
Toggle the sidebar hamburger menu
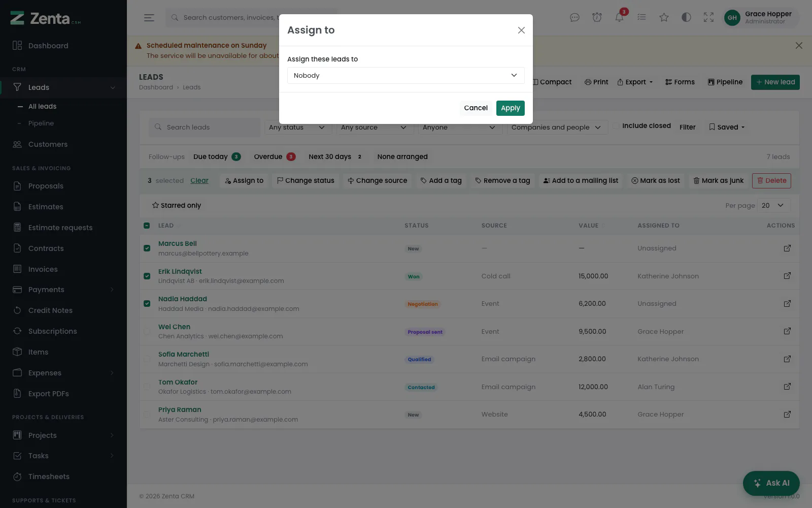(149, 18)
